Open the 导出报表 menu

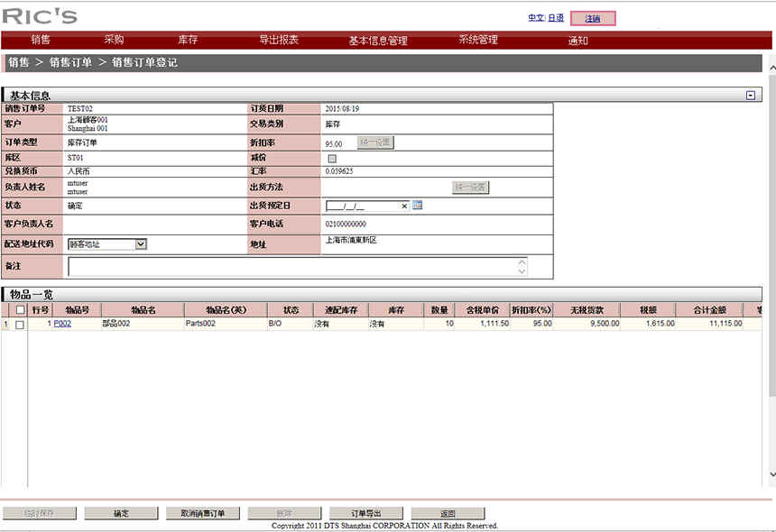point(279,41)
